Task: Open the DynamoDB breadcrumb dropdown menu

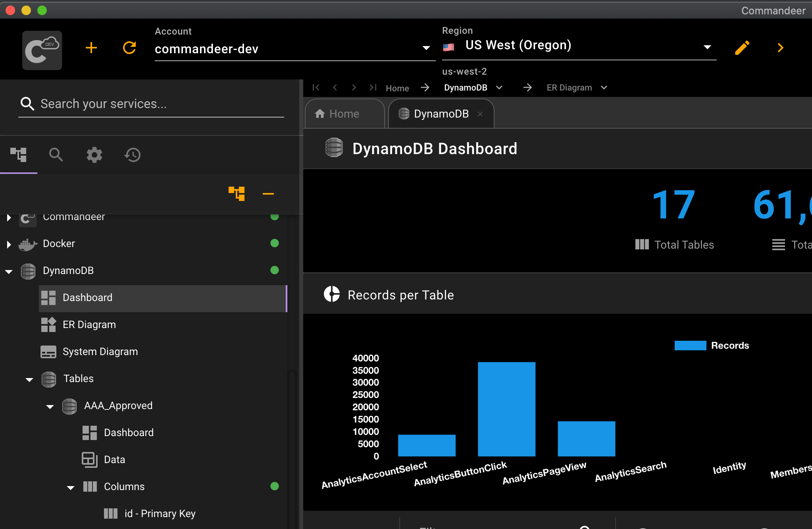Action: tap(500, 87)
